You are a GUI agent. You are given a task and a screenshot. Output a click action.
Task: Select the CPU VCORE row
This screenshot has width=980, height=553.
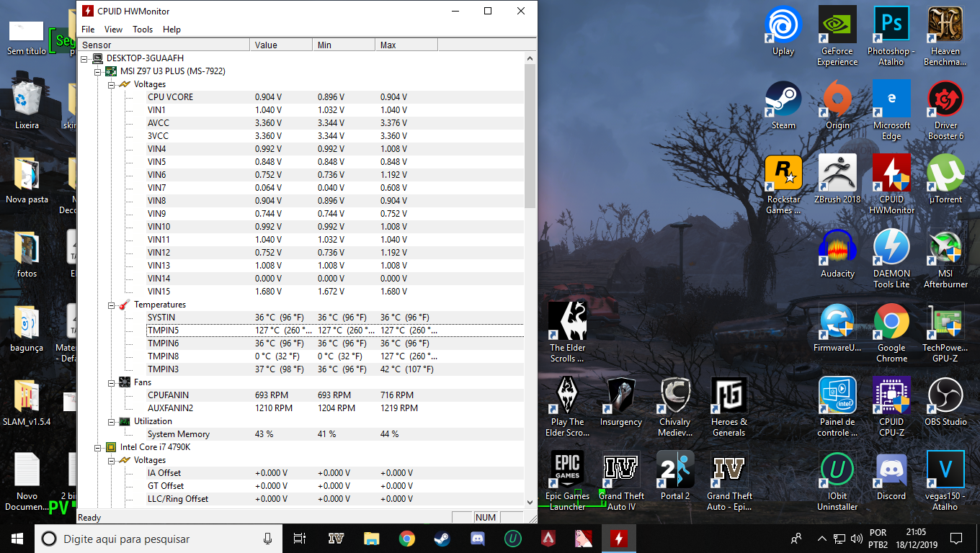coord(335,97)
